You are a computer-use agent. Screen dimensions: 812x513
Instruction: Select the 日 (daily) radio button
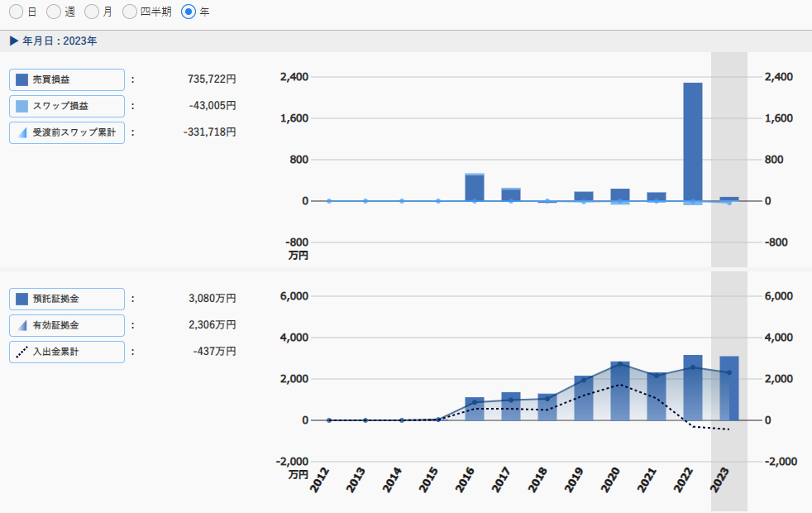coord(16,12)
